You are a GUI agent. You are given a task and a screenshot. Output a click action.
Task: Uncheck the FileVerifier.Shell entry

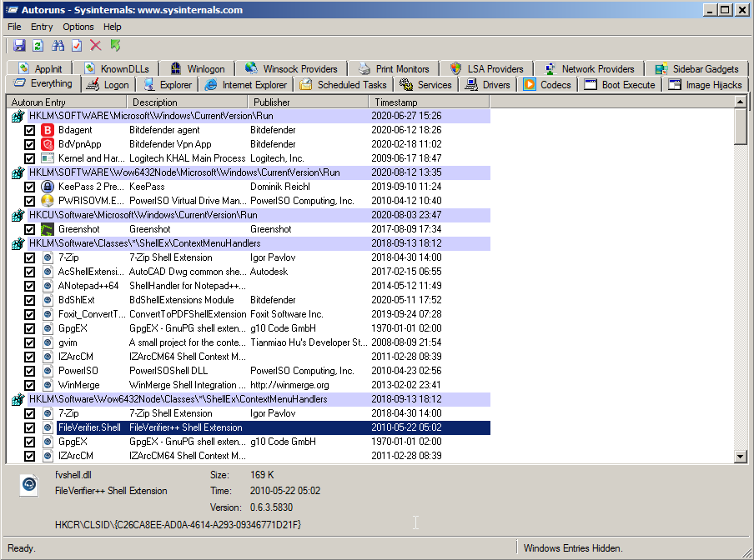pos(30,428)
